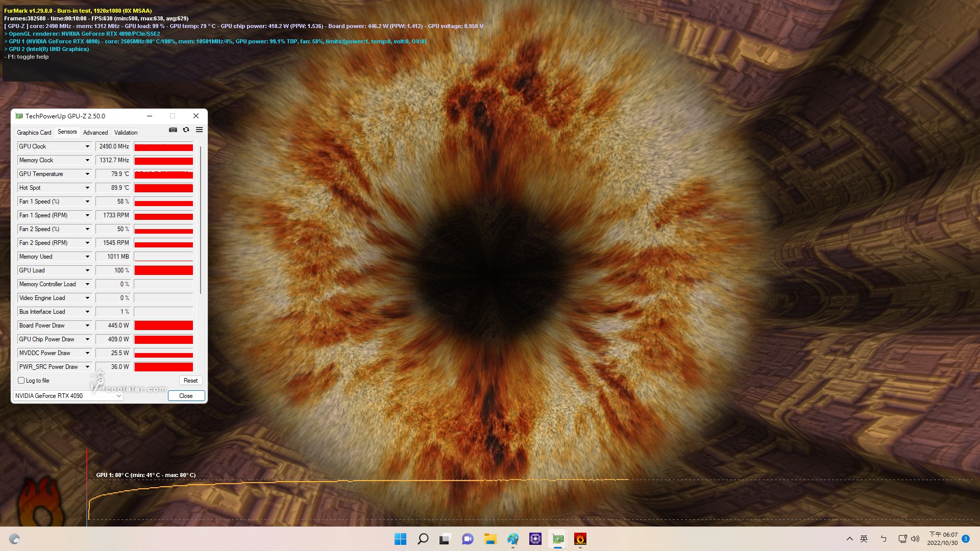Viewport: 980px width, 551px height.
Task: Expand the Hot Spot sensor dropdown
Action: point(87,188)
